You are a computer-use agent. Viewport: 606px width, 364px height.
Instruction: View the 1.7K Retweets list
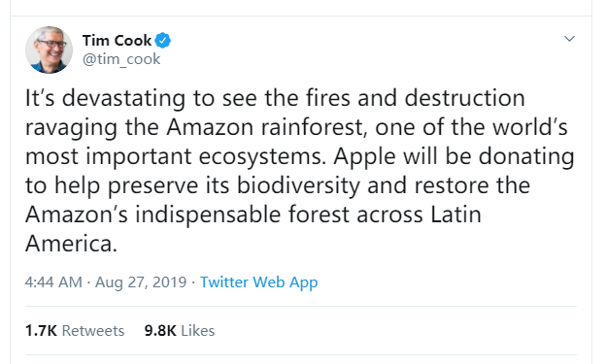(75, 331)
